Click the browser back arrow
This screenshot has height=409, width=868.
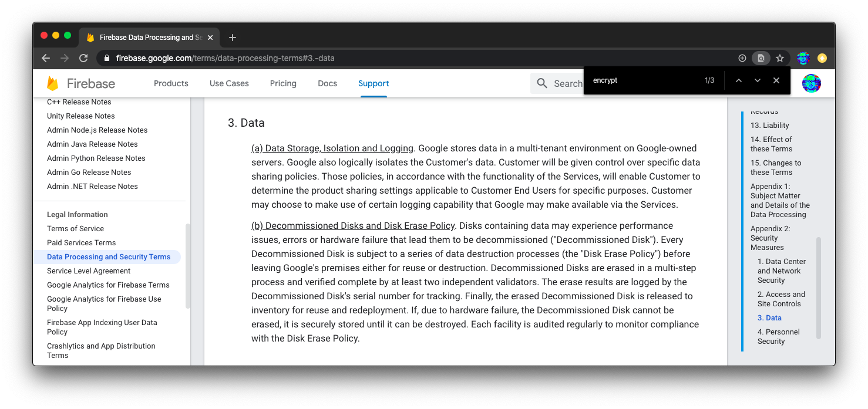click(x=46, y=58)
